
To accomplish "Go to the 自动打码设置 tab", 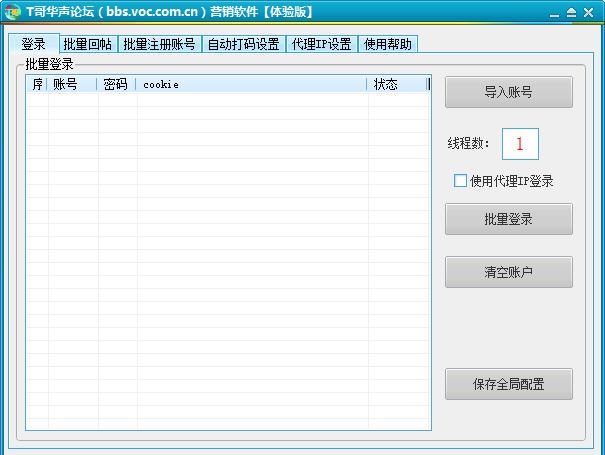I will click(243, 44).
